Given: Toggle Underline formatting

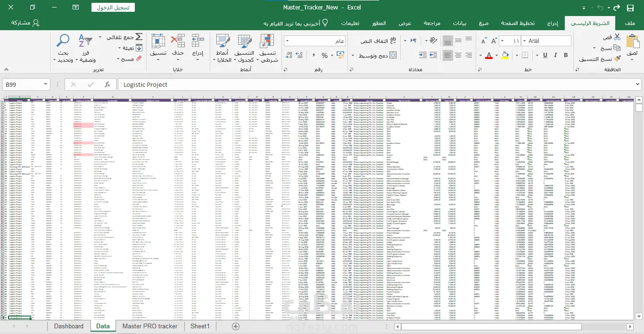Looking at the screenshot, I should click(x=545, y=55).
